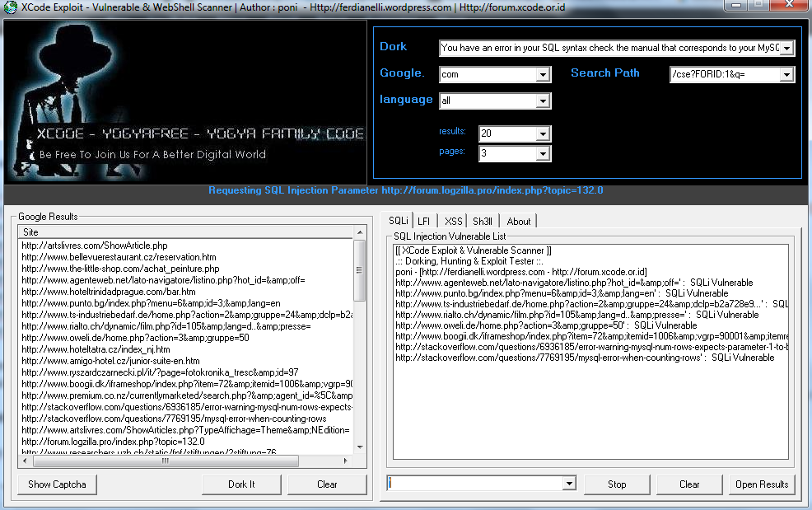This screenshot has height=510, width=812.
Task: Expand the language dropdown set to all
Action: (x=542, y=101)
